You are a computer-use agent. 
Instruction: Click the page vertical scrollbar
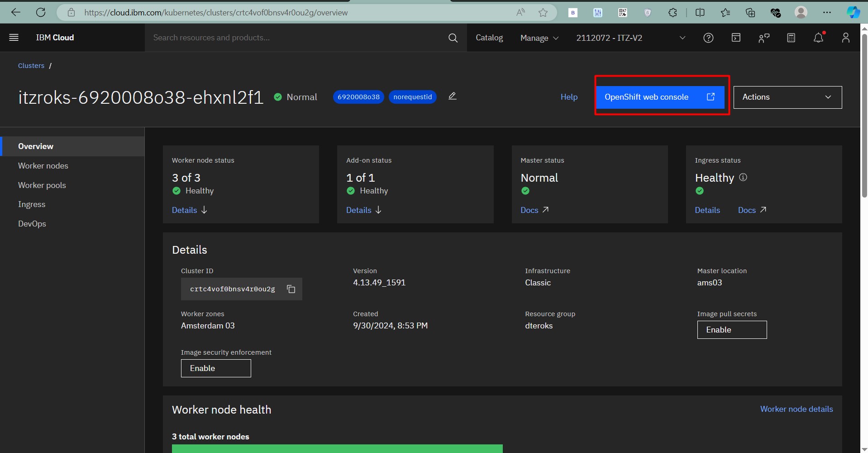tap(864, 116)
